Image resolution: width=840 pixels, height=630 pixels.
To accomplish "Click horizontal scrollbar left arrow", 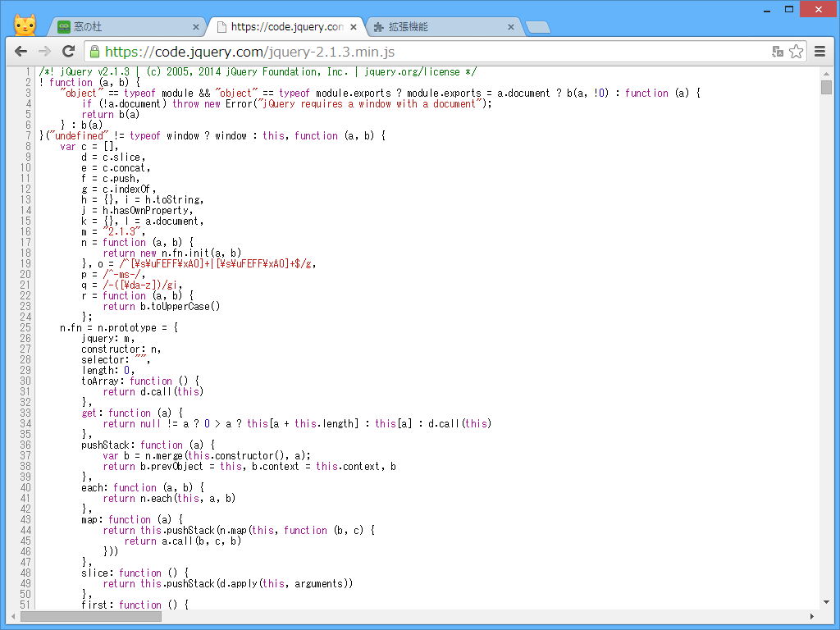I will pyautogui.click(x=13, y=617).
